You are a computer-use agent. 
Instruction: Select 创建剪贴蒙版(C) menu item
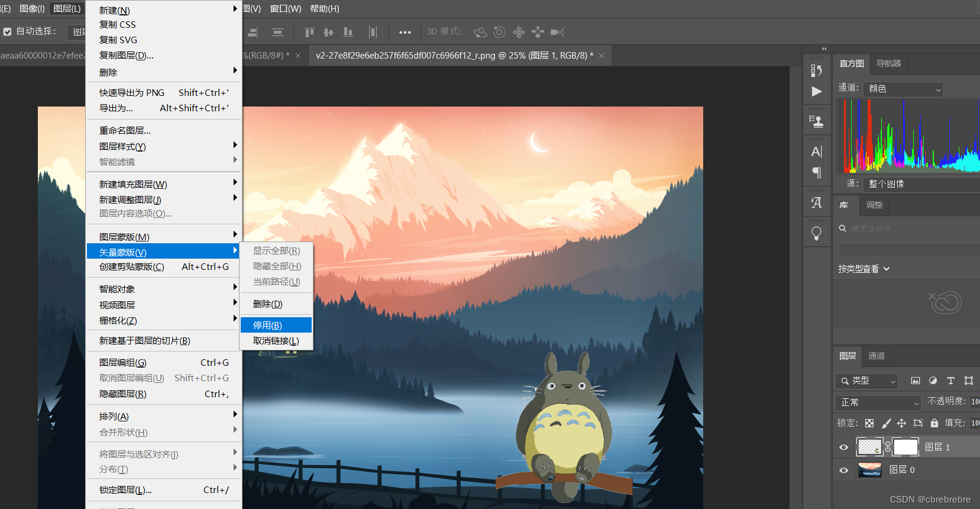click(164, 266)
